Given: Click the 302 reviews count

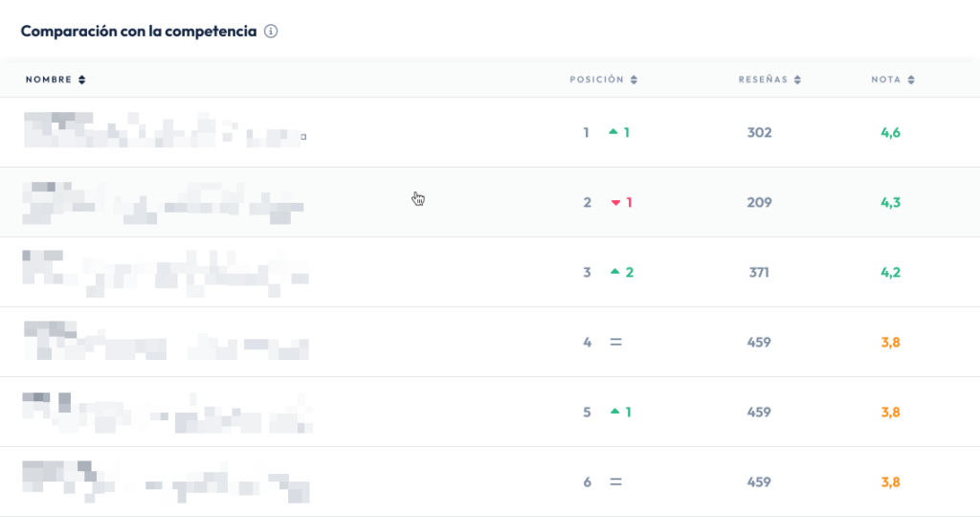Looking at the screenshot, I should 759,133.
